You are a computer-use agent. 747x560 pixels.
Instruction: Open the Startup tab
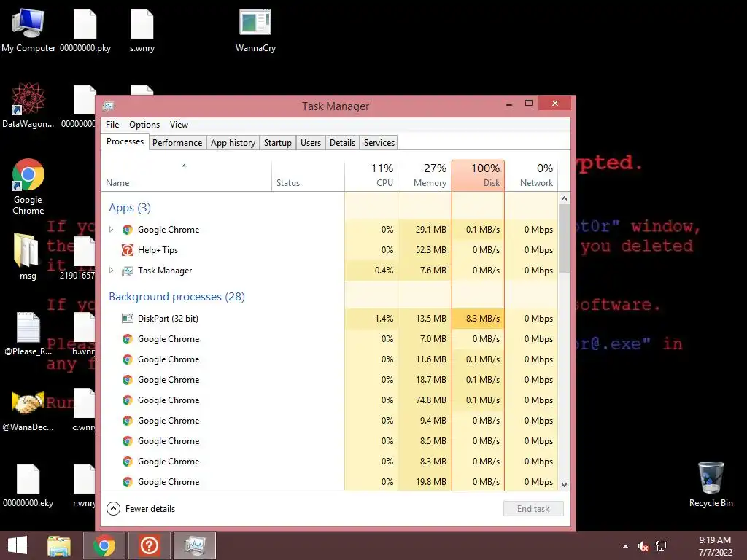278,143
